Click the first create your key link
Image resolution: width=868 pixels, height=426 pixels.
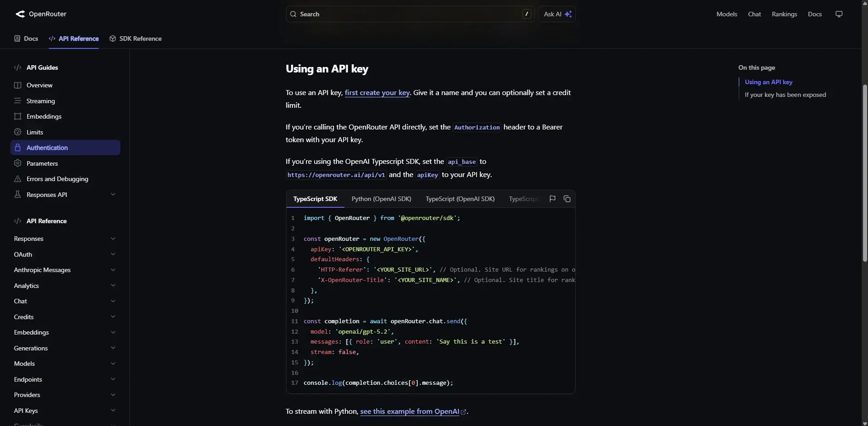pos(377,93)
